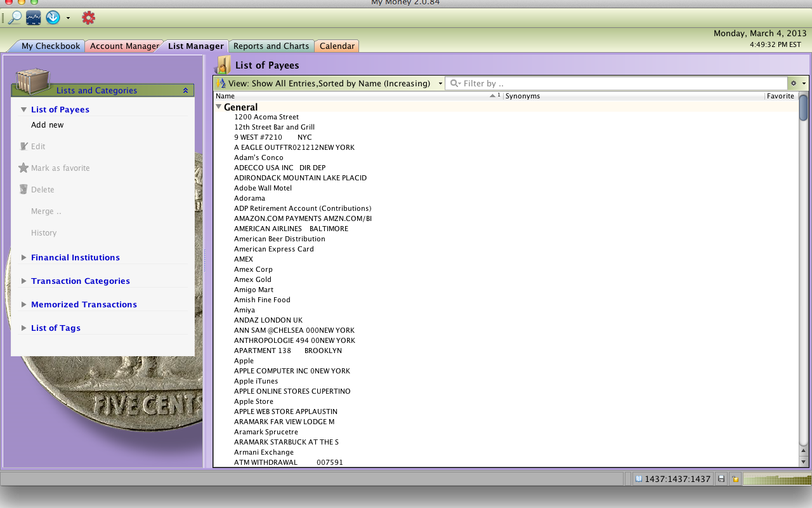Expand the List of Tags triangle
Screen dimensions: 812x508
point(23,328)
